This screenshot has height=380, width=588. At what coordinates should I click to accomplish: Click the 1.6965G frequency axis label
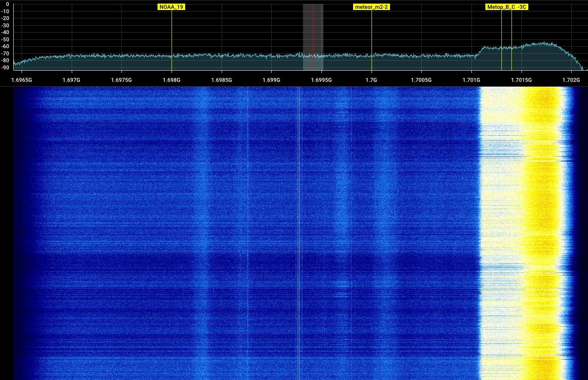(x=22, y=80)
